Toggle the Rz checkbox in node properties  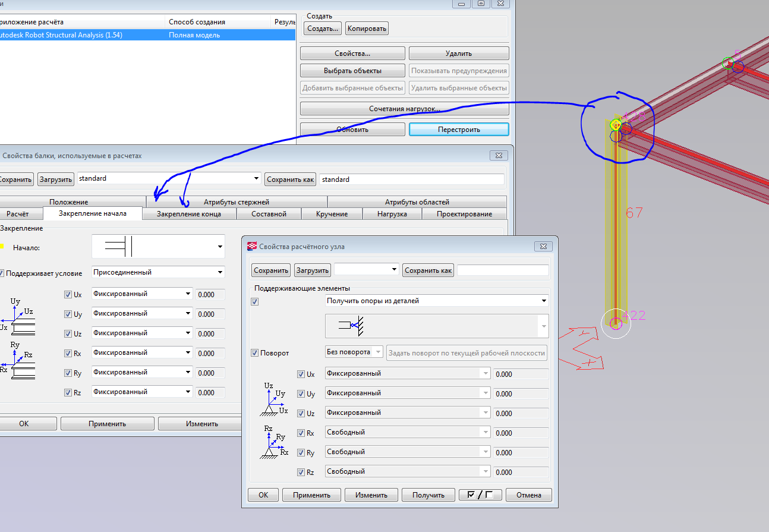pyautogui.click(x=301, y=473)
